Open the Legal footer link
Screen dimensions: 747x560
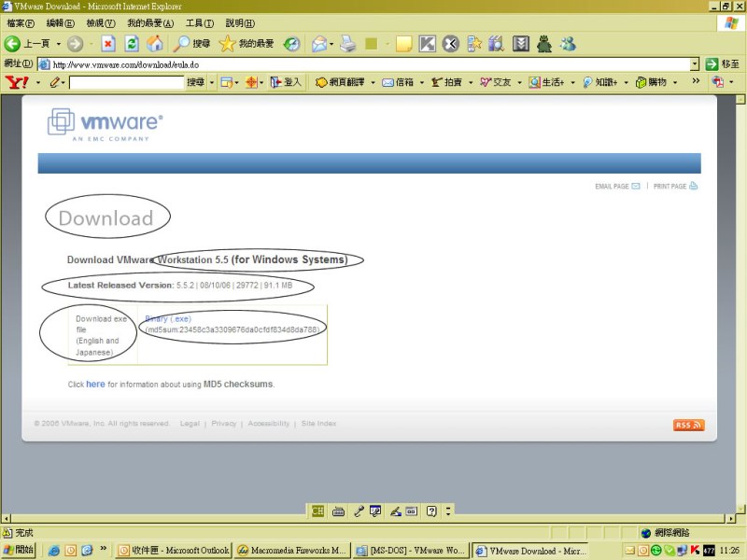(x=190, y=424)
